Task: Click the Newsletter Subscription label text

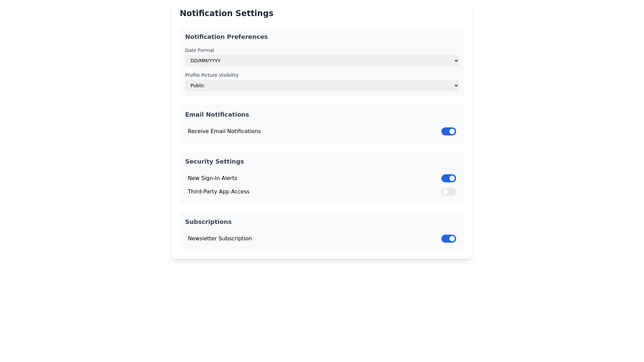Action: click(x=220, y=239)
